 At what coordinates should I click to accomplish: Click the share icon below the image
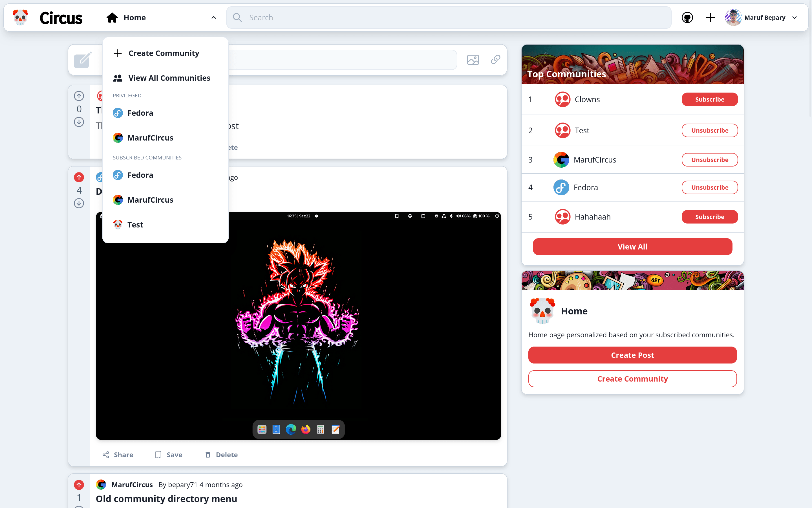[106, 455]
